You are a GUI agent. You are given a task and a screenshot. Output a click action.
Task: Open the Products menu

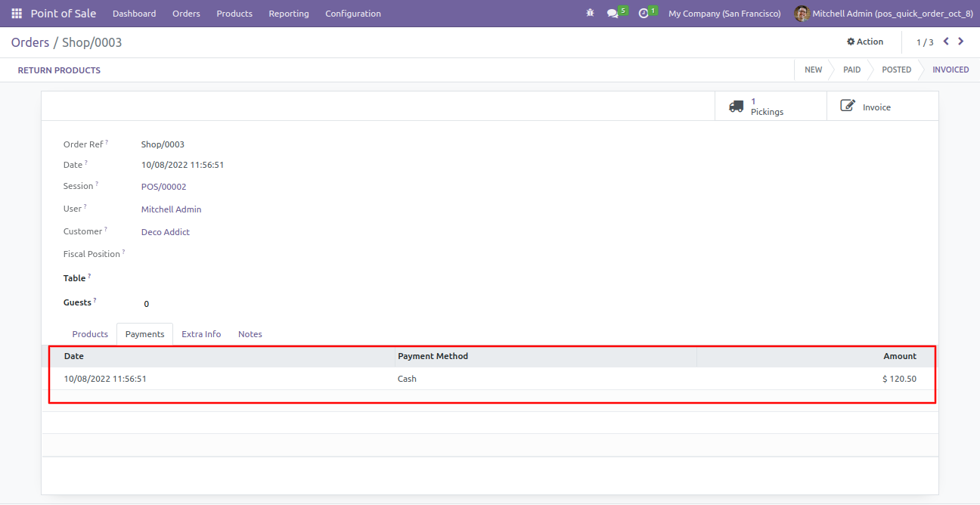(x=234, y=14)
